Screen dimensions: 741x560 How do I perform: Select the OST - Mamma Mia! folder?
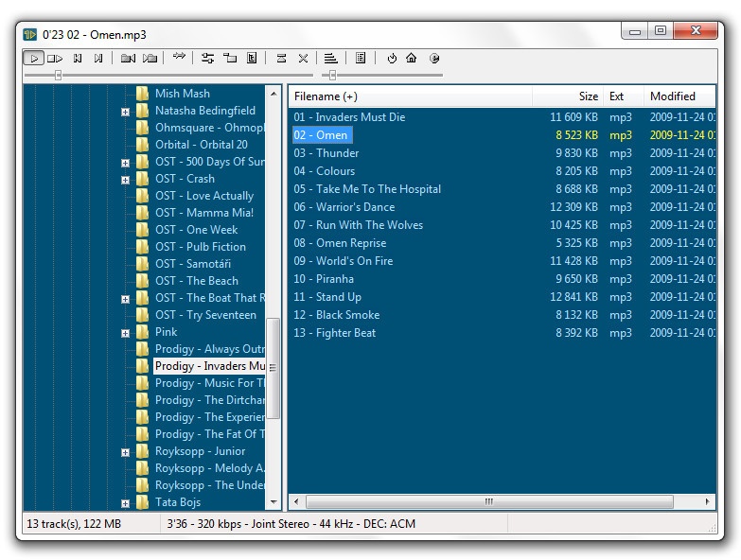pos(204,213)
